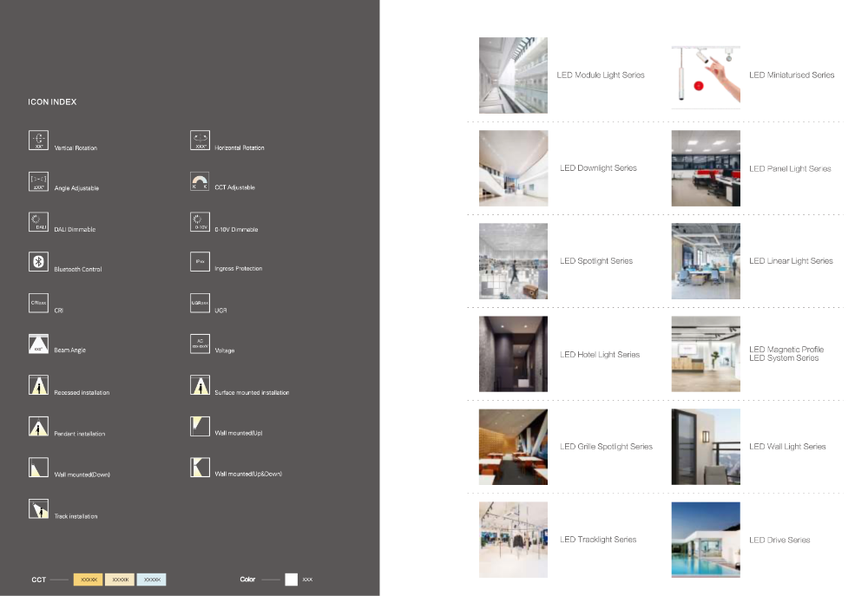
Task: Click the Beam Angle icon
Action: coord(39,344)
